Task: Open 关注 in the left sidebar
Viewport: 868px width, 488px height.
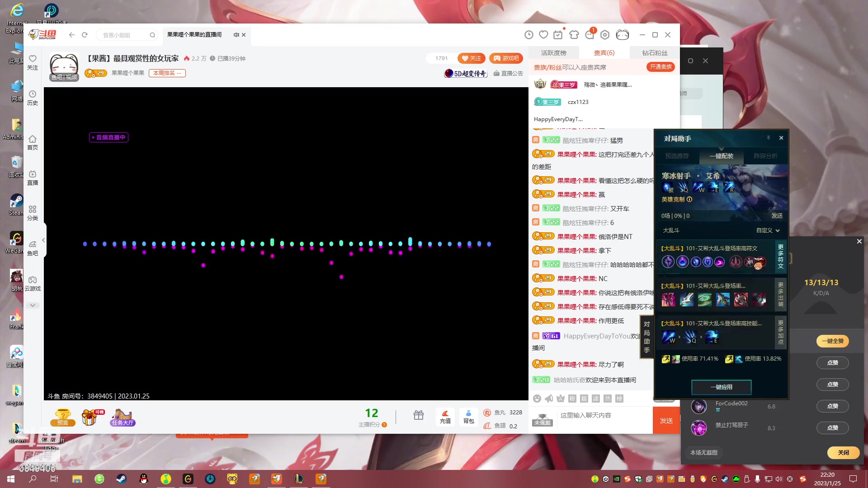Action: pos(33,62)
